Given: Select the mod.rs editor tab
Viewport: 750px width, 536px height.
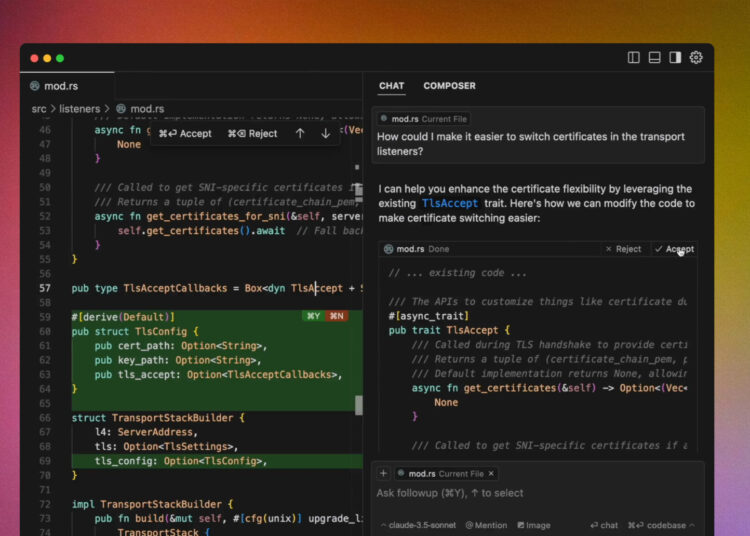Looking at the screenshot, I should [59, 86].
